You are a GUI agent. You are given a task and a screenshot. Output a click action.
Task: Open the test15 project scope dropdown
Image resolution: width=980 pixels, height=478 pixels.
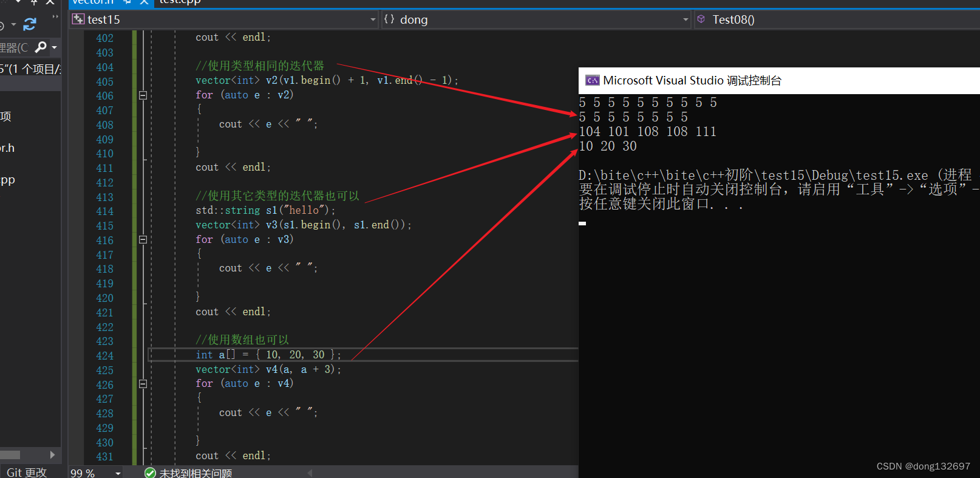tap(373, 19)
